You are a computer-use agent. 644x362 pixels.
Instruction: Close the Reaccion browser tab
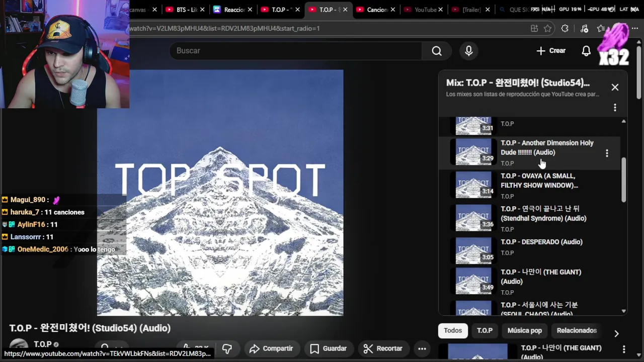coord(250,10)
